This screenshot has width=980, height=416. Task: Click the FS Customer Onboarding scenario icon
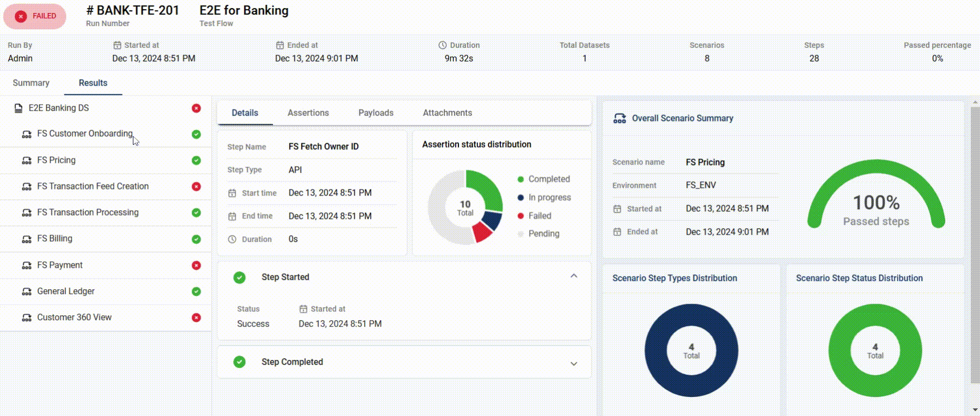26,134
